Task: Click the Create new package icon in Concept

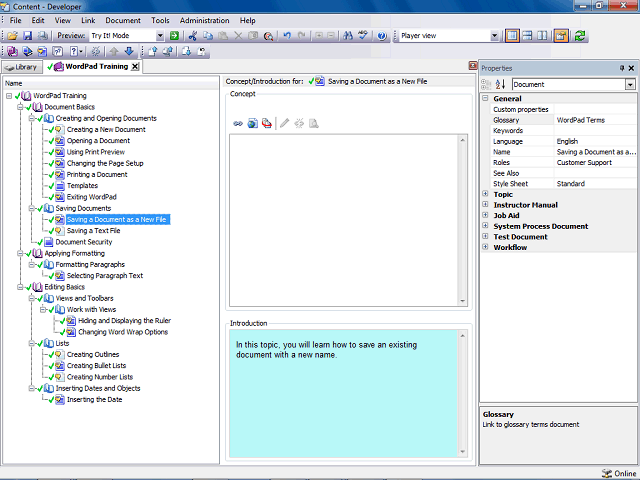Action: coord(267,123)
